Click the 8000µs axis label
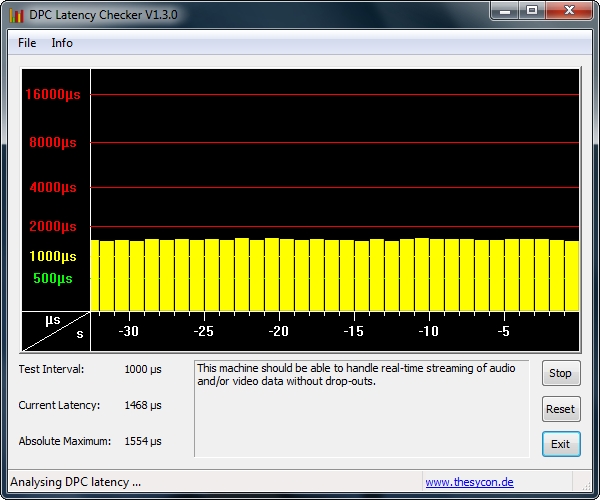Viewport: 600px width, 500px height. tap(53, 143)
